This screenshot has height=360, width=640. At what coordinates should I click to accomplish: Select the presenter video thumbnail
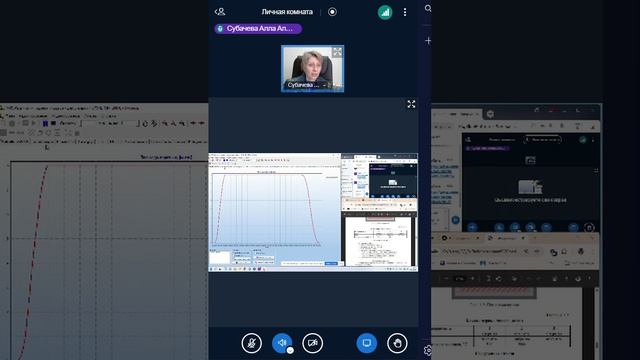coord(312,69)
